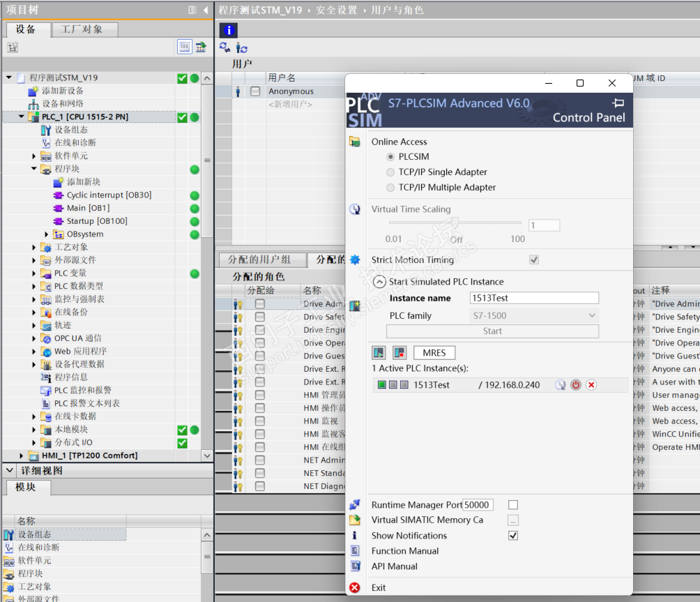Click the green arrow grid icon in the project tree toolbar
This screenshot has height=602, width=700.
pyautogui.click(x=200, y=47)
